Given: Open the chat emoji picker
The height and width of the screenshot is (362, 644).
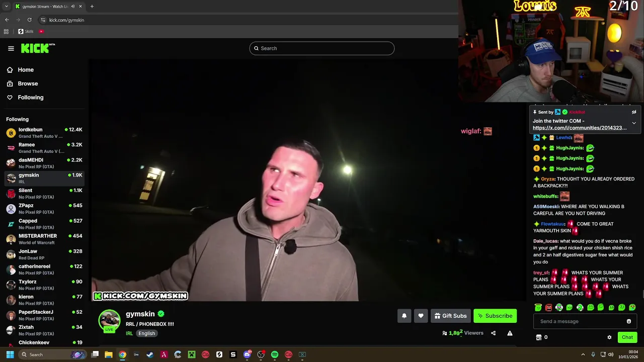Looking at the screenshot, I should (x=628, y=321).
